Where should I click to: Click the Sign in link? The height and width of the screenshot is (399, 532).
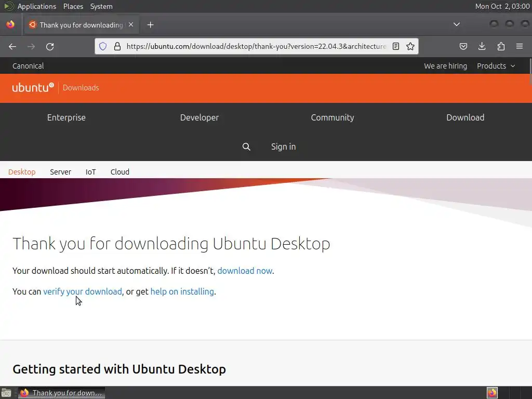pyautogui.click(x=283, y=147)
